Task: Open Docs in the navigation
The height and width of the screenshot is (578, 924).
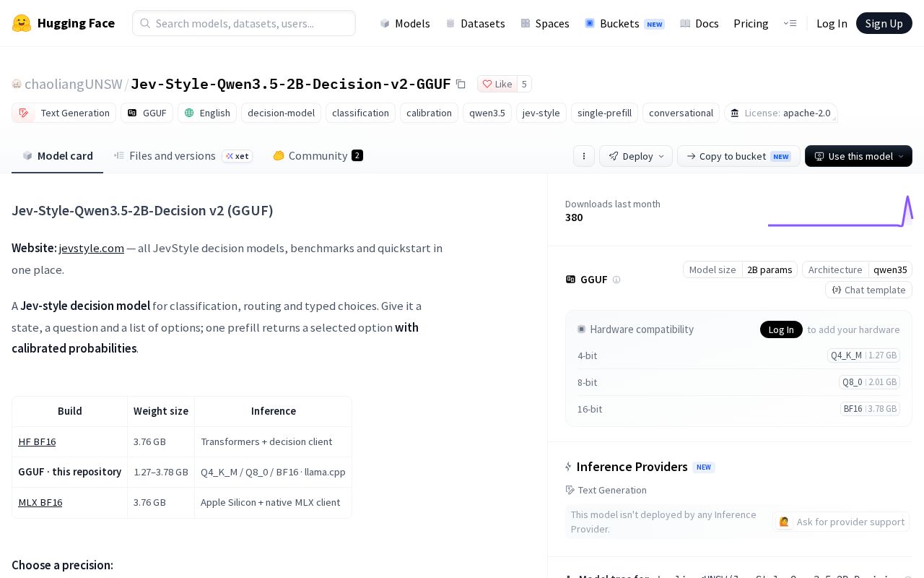Action: pos(699,23)
